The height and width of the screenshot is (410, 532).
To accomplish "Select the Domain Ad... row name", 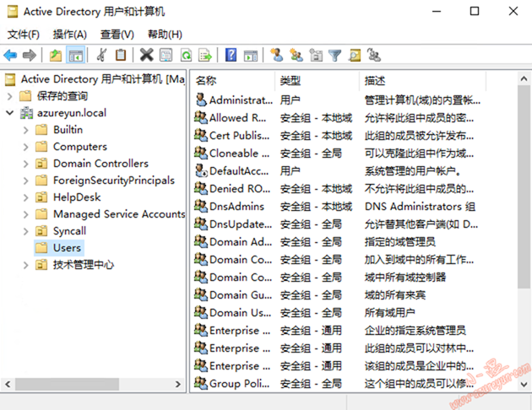I will tap(241, 241).
